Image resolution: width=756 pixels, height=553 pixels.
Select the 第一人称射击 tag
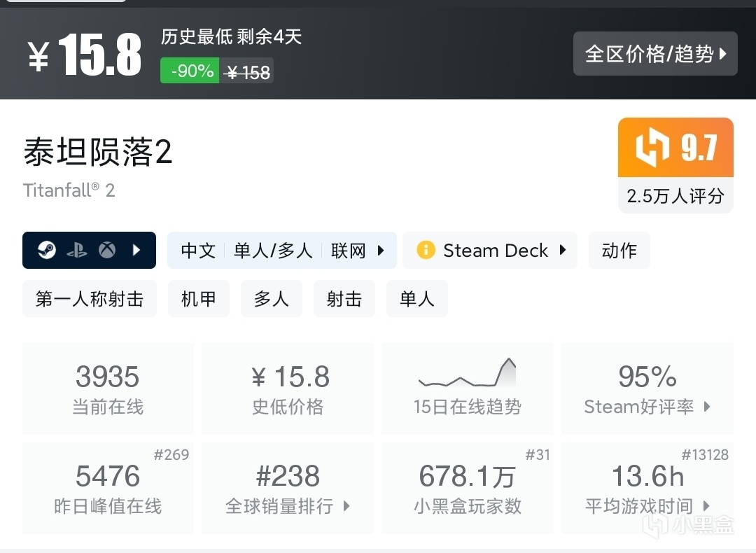(90, 299)
